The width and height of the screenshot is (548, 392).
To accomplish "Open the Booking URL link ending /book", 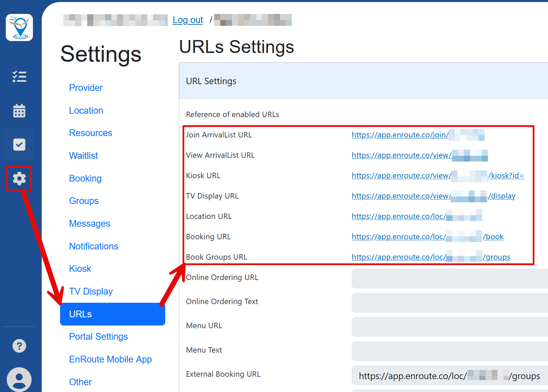I will 428,237.
